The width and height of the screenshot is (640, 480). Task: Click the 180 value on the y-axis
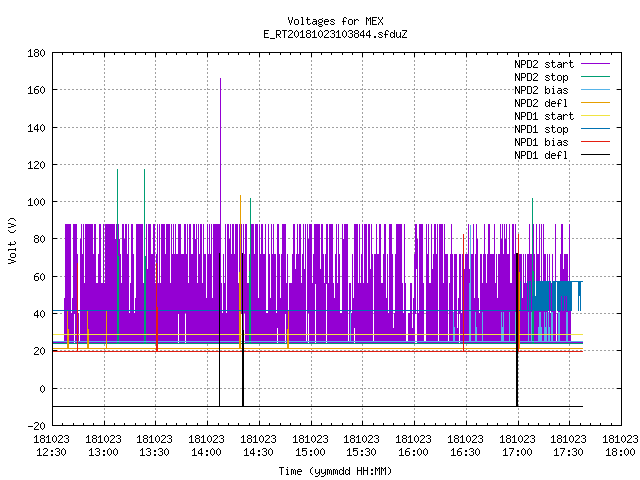(36, 53)
